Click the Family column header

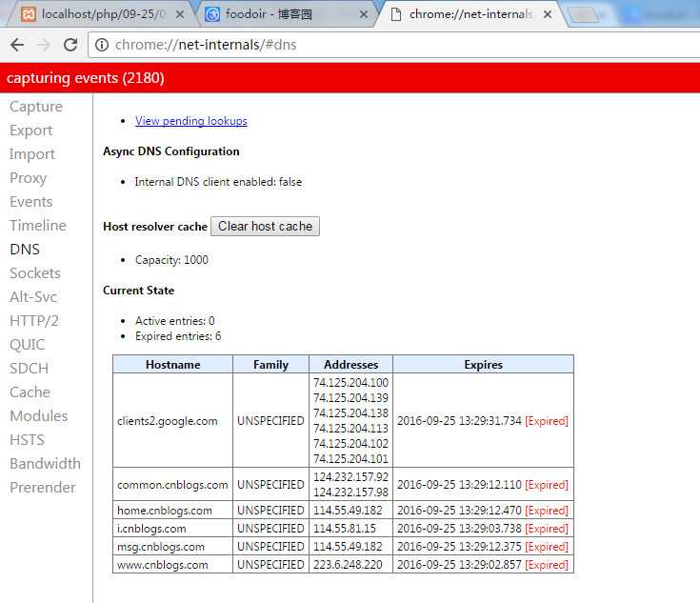click(x=270, y=365)
